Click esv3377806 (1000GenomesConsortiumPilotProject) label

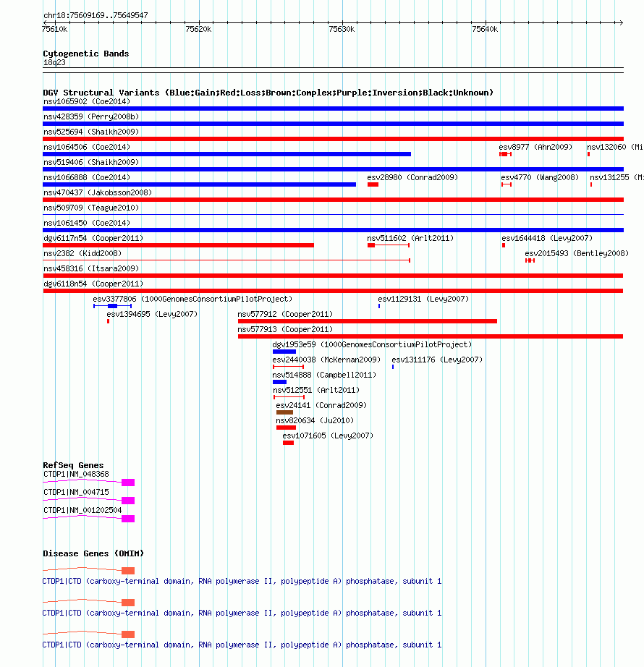(x=192, y=299)
